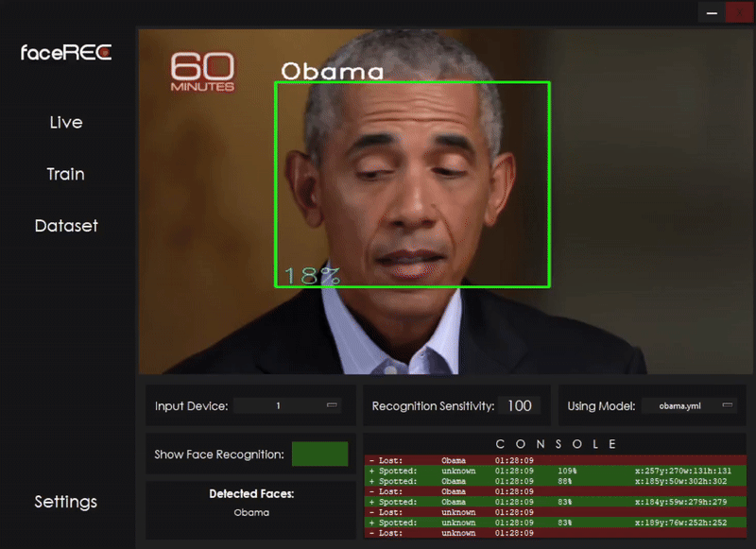This screenshot has width=756, height=549.
Task: Click the 60 Minutes logo in video
Action: pyautogui.click(x=202, y=73)
